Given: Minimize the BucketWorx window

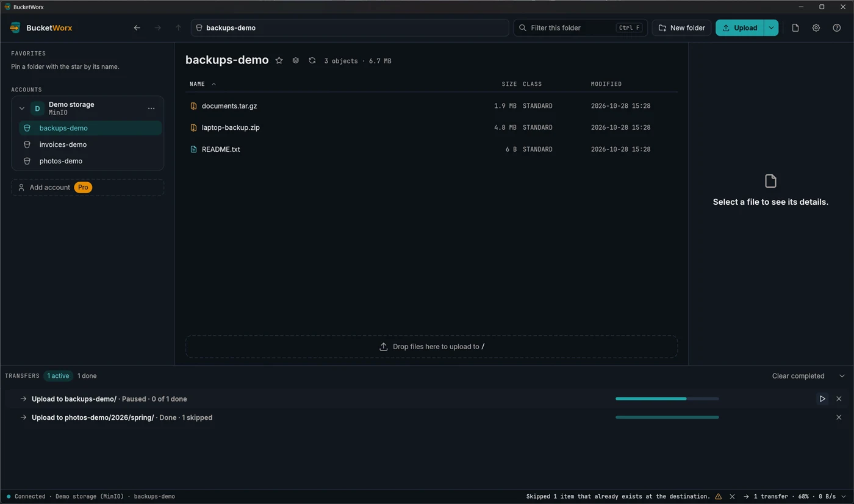Looking at the screenshot, I should coord(801,7).
